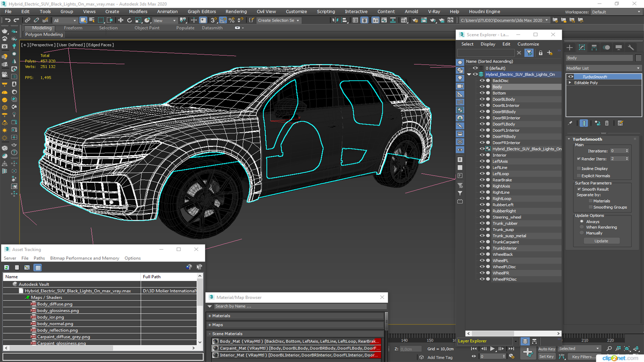
Task: Toggle Scene Explorer display lights filter icon
Action: 460,78
